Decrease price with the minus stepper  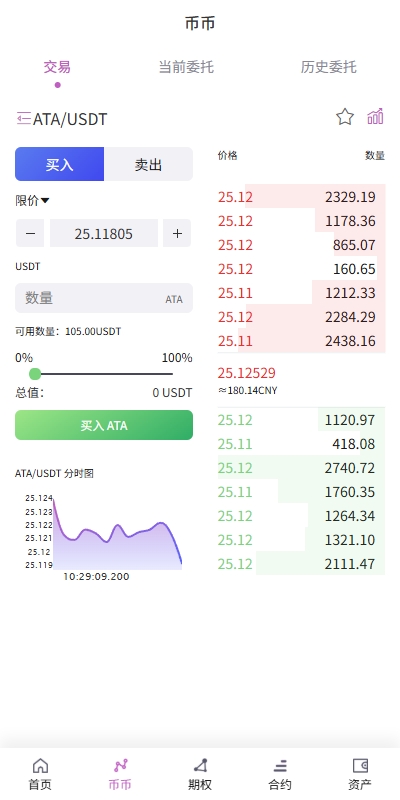click(30, 233)
